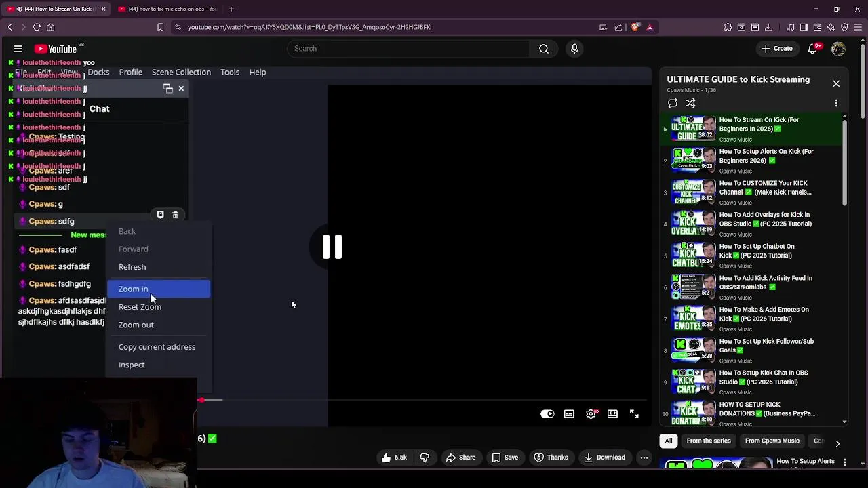Click the Thanks button
Image resolution: width=868 pixels, height=488 pixels.
point(550,457)
